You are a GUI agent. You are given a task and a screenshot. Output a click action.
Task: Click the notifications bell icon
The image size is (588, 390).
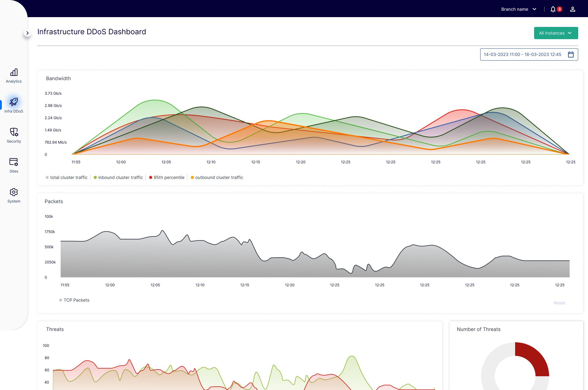click(x=553, y=9)
